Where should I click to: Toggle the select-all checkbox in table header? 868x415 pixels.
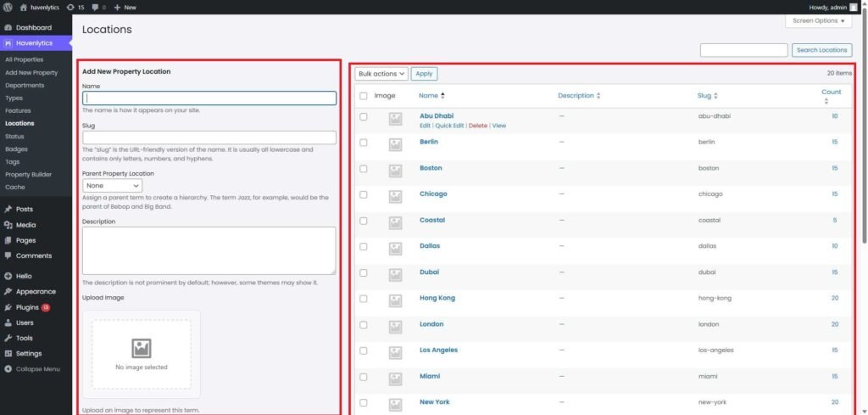click(x=364, y=96)
